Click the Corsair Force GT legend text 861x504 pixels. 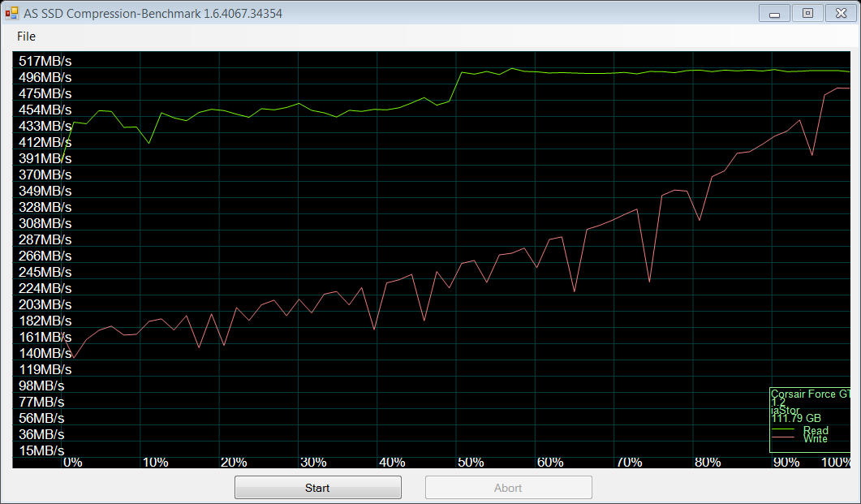tap(811, 394)
